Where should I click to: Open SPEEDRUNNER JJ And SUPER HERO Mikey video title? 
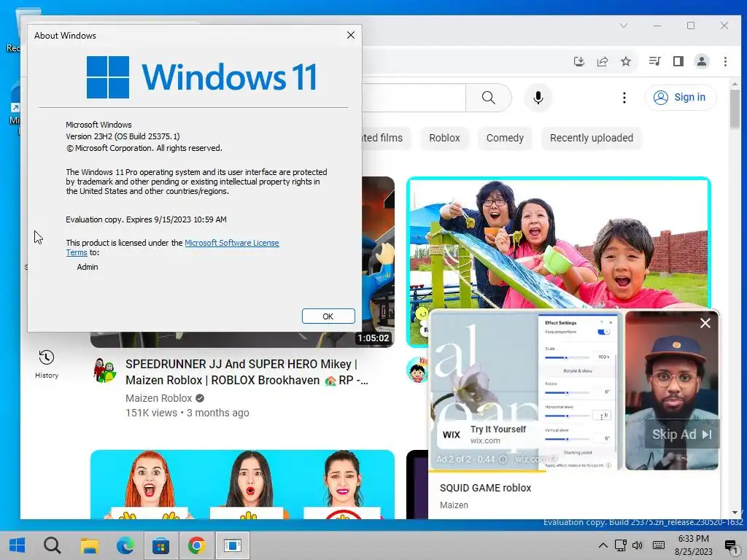pyautogui.click(x=247, y=372)
